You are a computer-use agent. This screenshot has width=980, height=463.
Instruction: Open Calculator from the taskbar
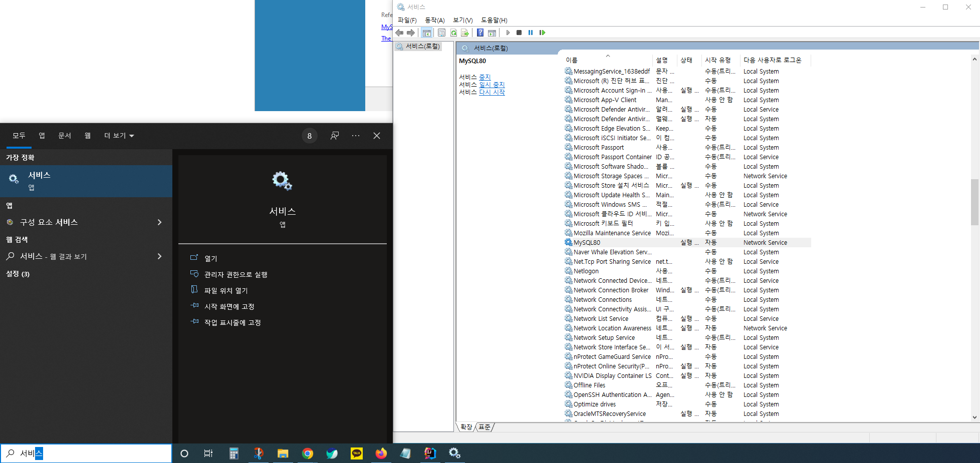coord(233,453)
